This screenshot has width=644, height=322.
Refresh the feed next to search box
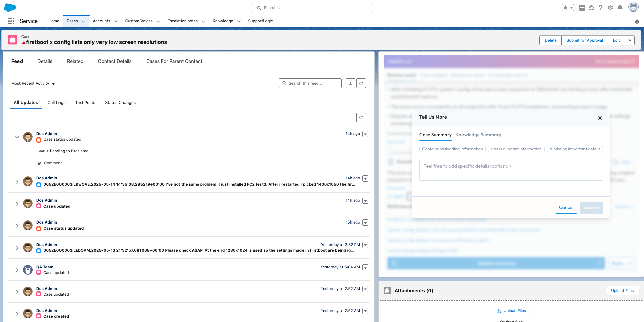click(361, 83)
